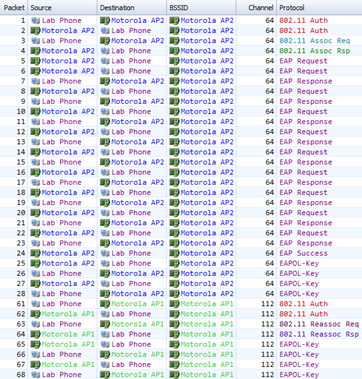
Task: Click the Lab Phone source icon in packet 61
Action: [x=35, y=304]
